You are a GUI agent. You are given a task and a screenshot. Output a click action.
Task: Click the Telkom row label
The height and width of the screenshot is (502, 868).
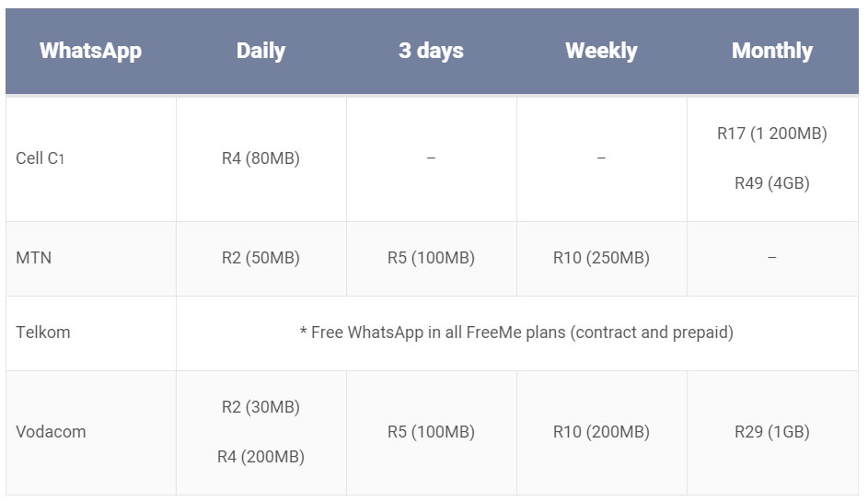tap(42, 333)
